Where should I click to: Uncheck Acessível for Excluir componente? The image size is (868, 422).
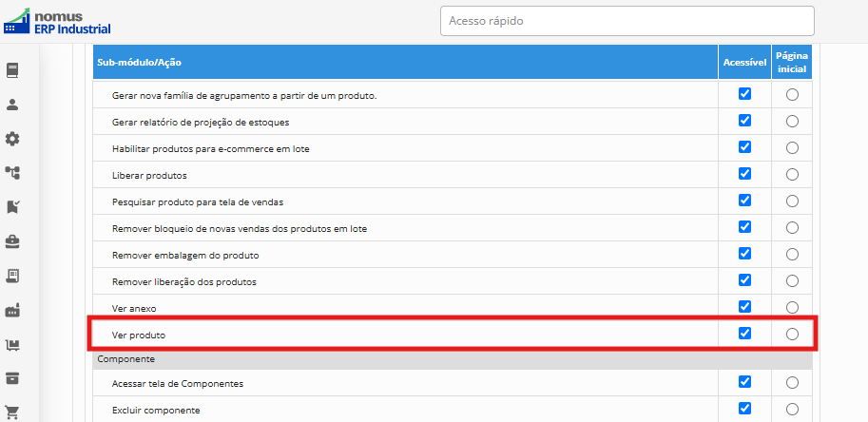click(744, 408)
